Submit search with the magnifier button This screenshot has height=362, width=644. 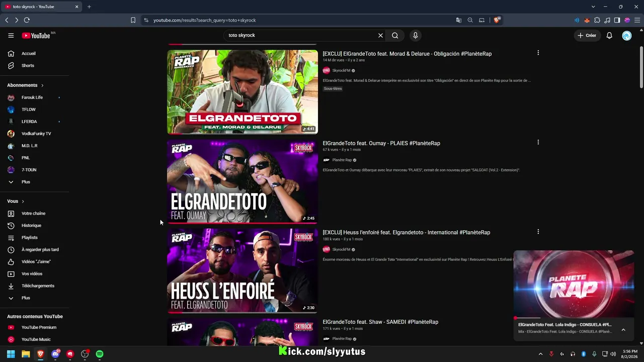click(395, 35)
